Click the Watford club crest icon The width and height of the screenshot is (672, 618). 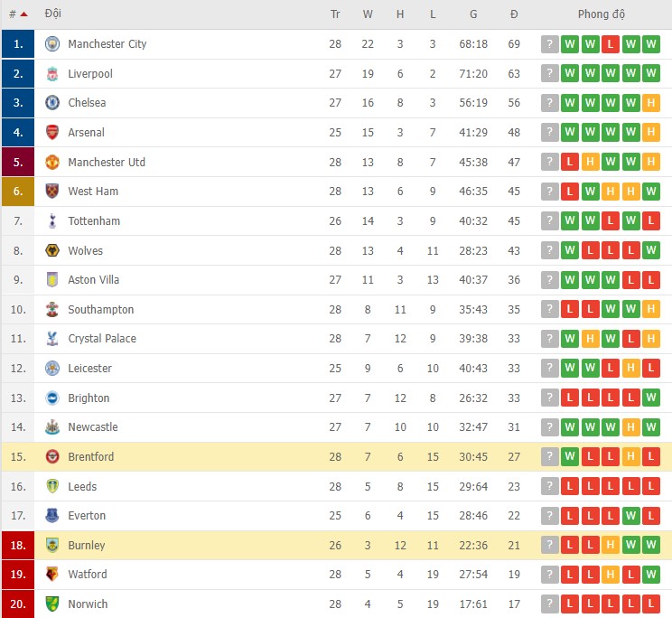pyautogui.click(x=52, y=575)
